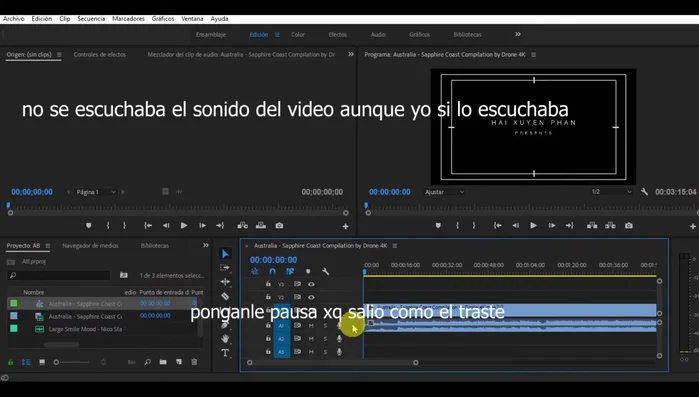Viewport: 699px width, 397px height.
Task: Select the Ripple Edit tool
Action: click(225, 282)
